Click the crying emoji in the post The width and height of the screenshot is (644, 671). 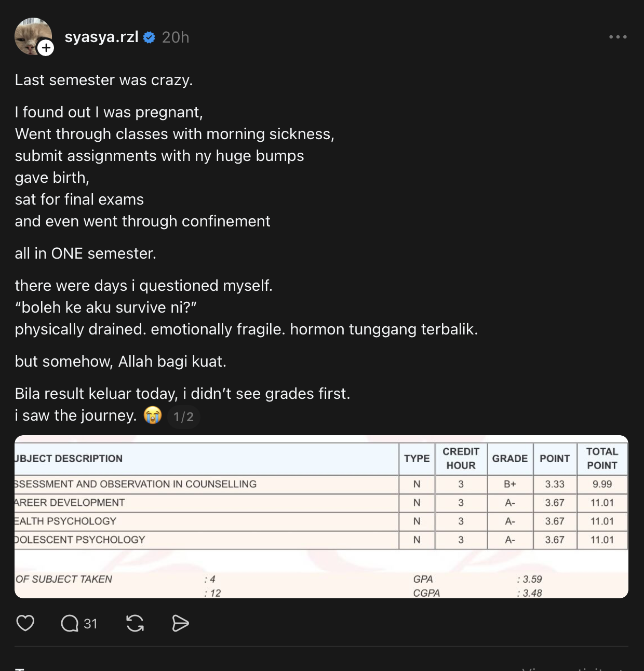[153, 415]
